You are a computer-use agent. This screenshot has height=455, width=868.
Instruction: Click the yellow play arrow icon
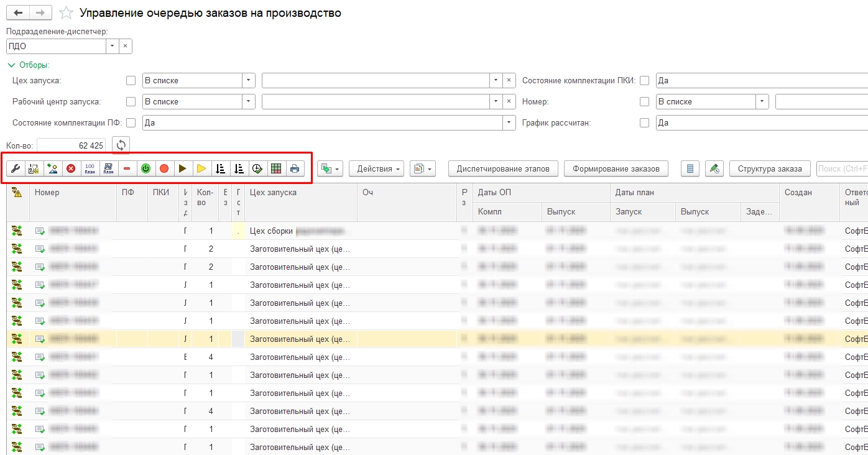click(x=201, y=168)
